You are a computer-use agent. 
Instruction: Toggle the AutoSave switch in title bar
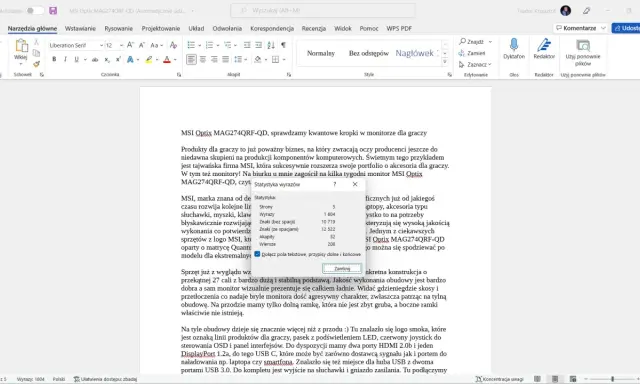(34, 11)
